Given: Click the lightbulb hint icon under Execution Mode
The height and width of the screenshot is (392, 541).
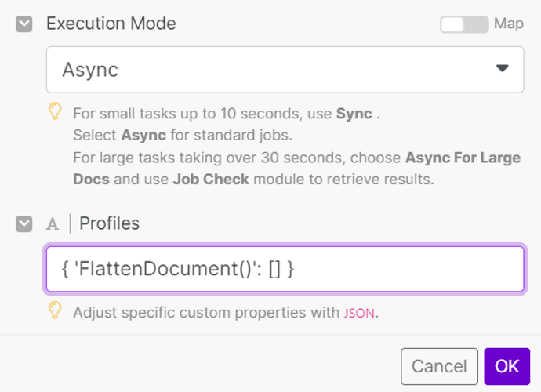Looking at the screenshot, I should pyautogui.click(x=55, y=111).
